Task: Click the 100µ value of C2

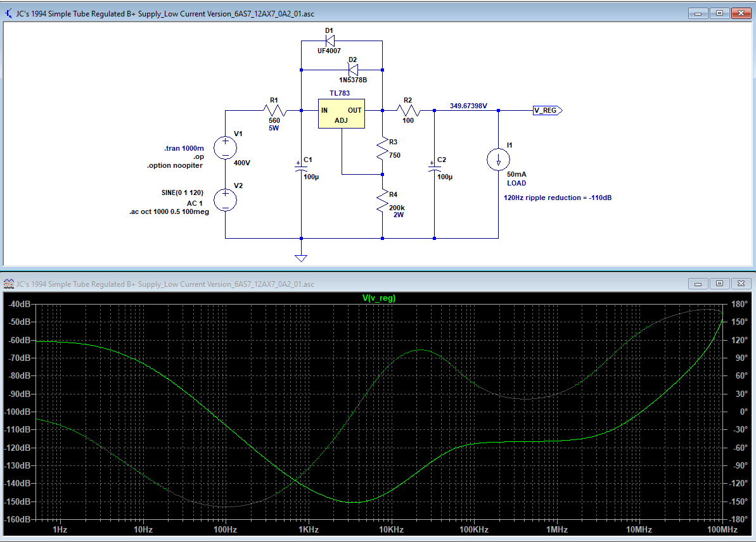Action: coord(444,177)
